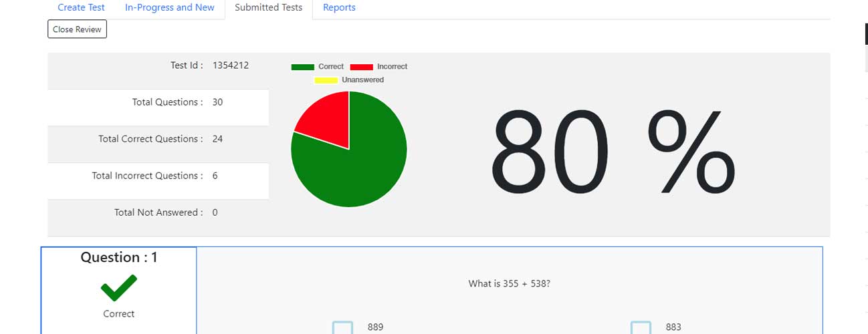Toggle the green Correct legend swatch
Viewport: 868px width, 334px height.
click(x=303, y=67)
